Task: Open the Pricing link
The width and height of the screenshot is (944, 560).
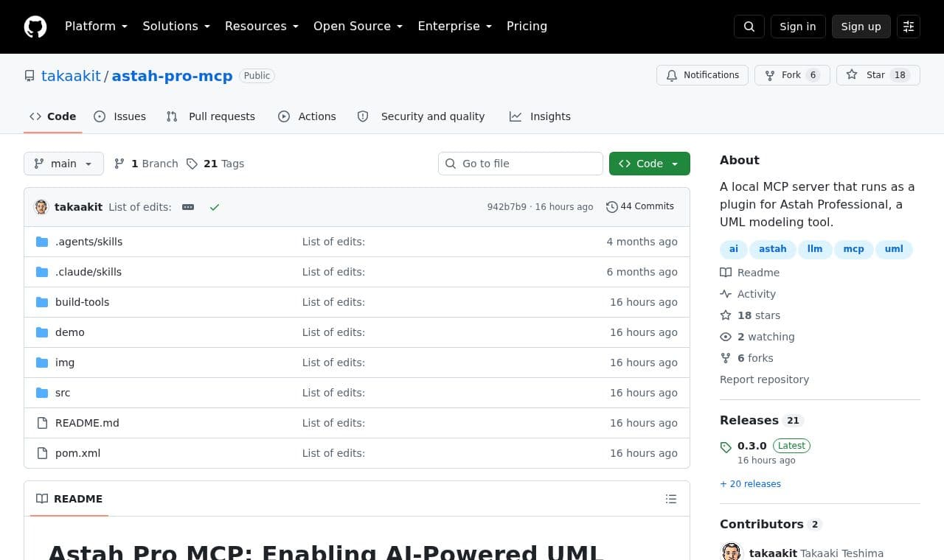Action: (x=527, y=27)
